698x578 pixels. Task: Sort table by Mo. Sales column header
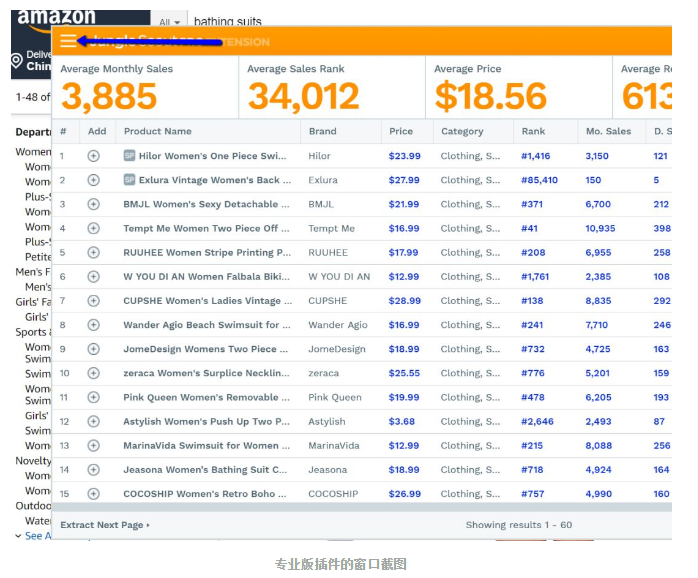[x=607, y=131]
